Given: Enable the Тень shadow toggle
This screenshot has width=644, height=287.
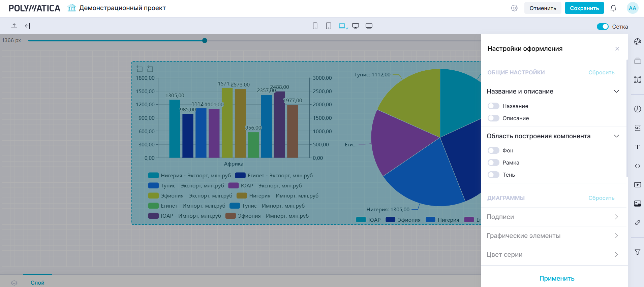Looking at the screenshot, I should 493,175.
